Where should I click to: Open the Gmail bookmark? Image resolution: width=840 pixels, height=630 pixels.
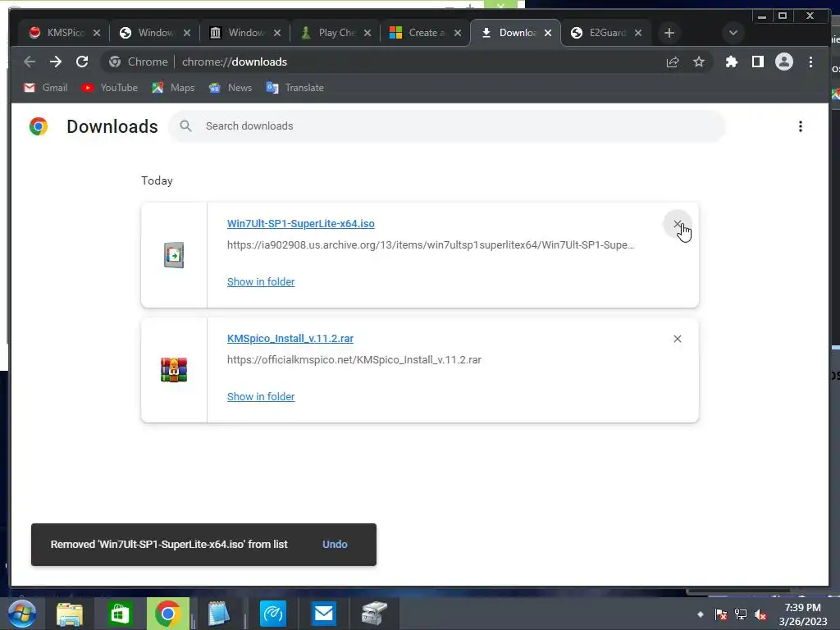click(46, 88)
